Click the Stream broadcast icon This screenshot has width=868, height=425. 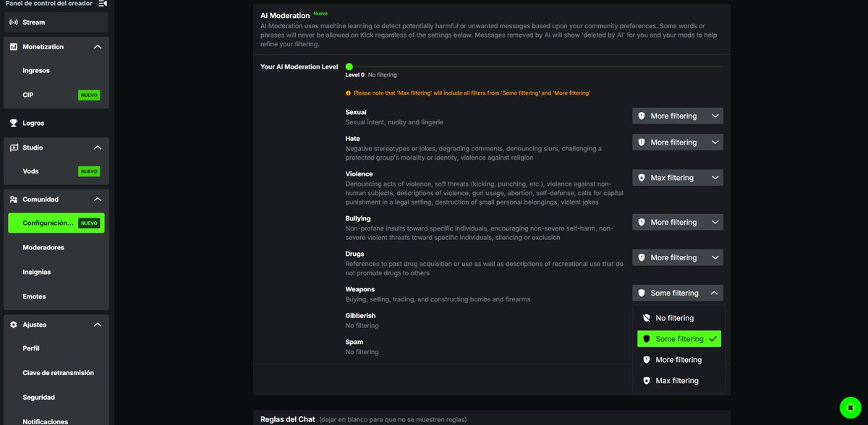pyautogui.click(x=14, y=22)
